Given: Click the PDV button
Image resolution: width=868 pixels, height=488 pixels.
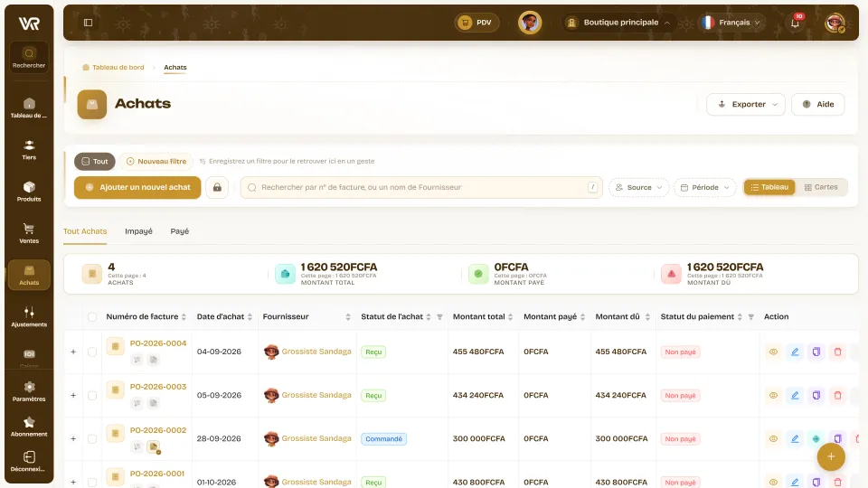Looking at the screenshot, I should coord(476,23).
